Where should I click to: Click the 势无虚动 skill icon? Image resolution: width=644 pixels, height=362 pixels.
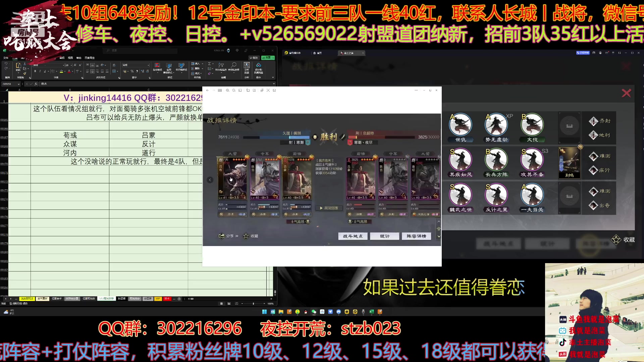coord(496,125)
